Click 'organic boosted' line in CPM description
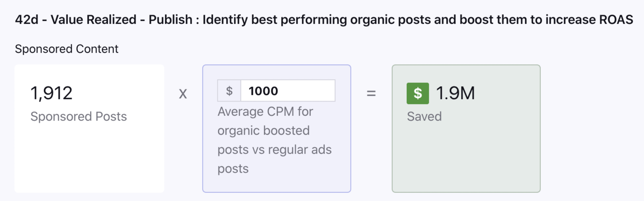 [x=264, y=131]
